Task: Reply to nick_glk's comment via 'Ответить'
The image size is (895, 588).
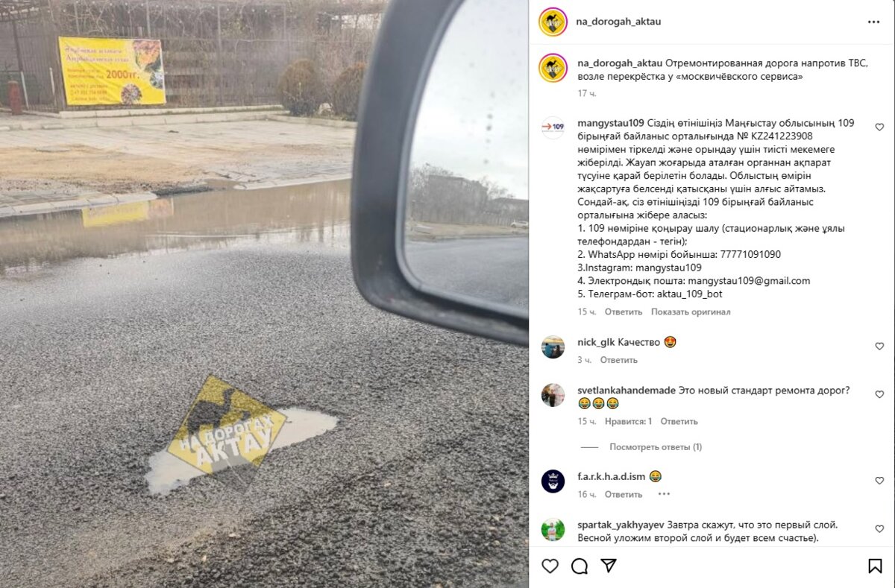Action: click(x=619, y=360)
